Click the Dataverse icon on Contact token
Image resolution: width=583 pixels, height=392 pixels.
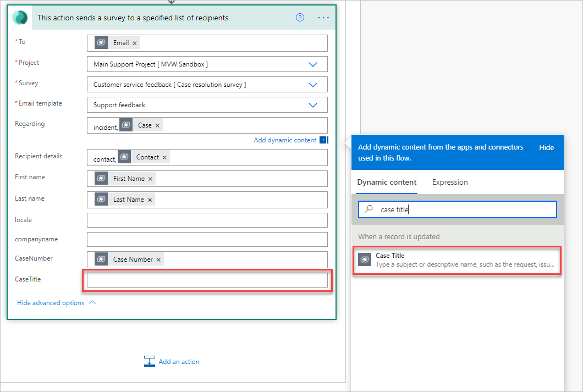[124, 157]
